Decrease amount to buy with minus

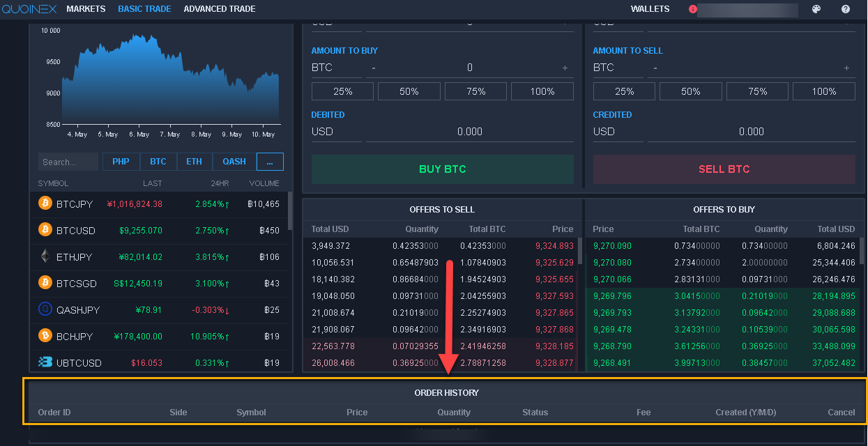[x=374, y=68]
